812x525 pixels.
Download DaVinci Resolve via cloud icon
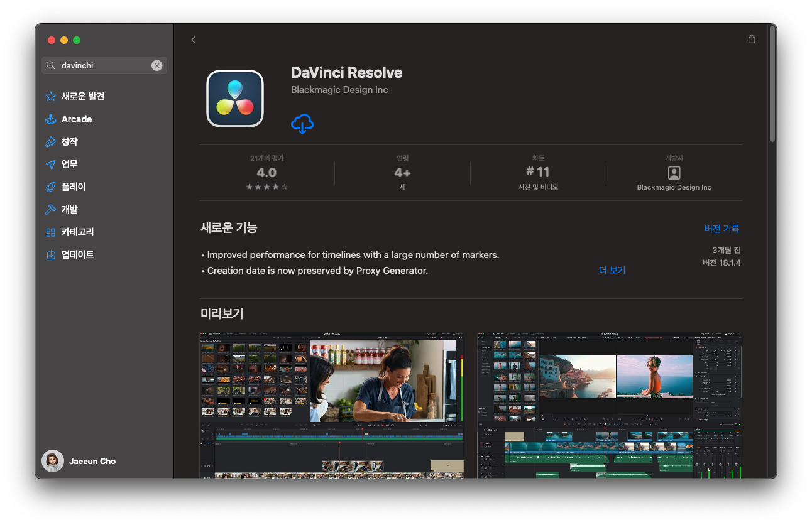[302, 124]
